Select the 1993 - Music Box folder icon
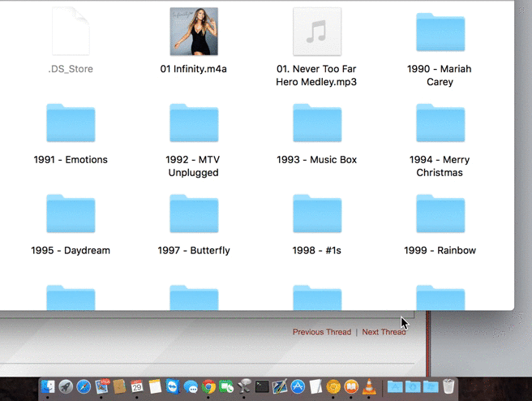532x401 pixels. point(317,123)
